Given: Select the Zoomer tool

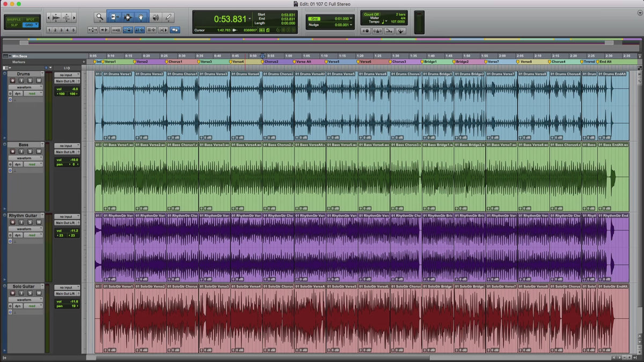Looking at the screenshot, I should 99,17.
